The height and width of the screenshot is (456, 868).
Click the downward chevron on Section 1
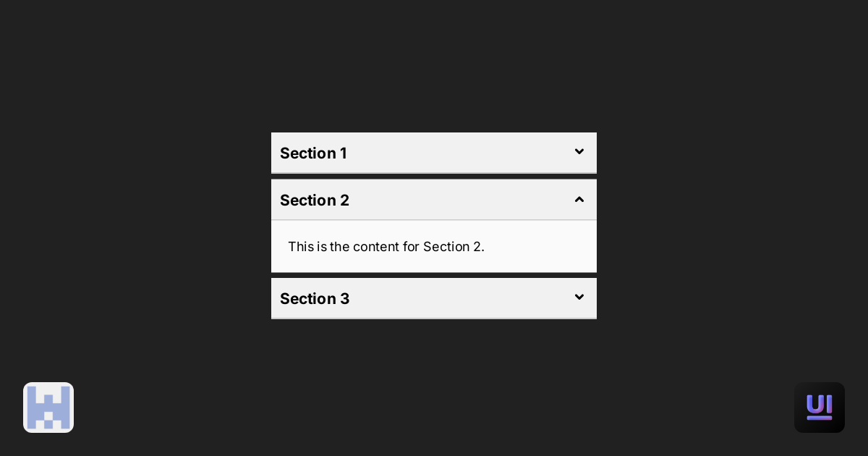click(579, 152)
